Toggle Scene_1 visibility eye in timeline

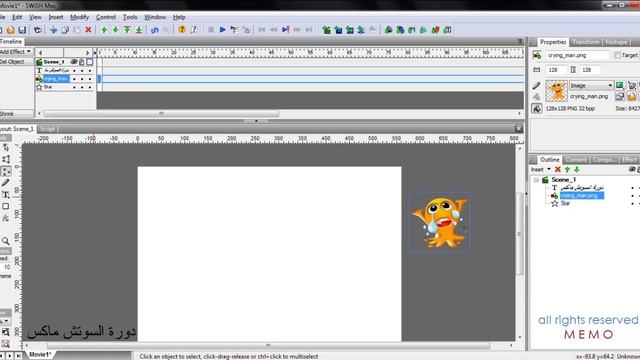[x=74, y=62]
